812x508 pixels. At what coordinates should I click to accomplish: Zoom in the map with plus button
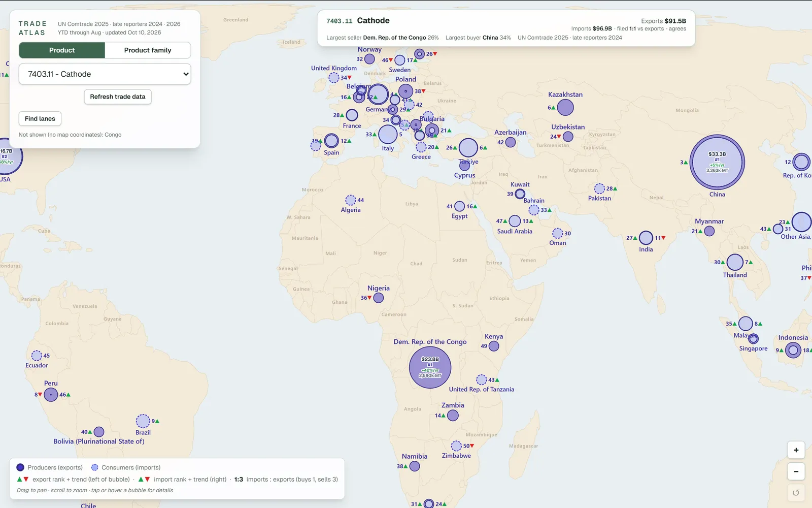(796, 450)
